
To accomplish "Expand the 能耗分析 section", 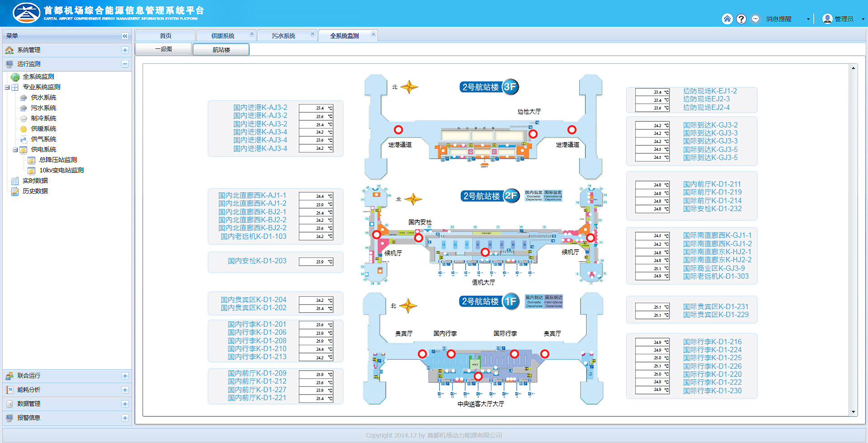I will coord(125,390).
